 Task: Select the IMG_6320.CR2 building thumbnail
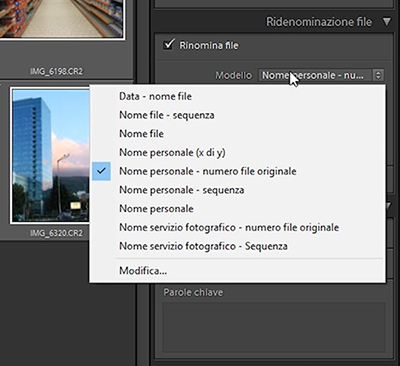[x=50, y=156]
